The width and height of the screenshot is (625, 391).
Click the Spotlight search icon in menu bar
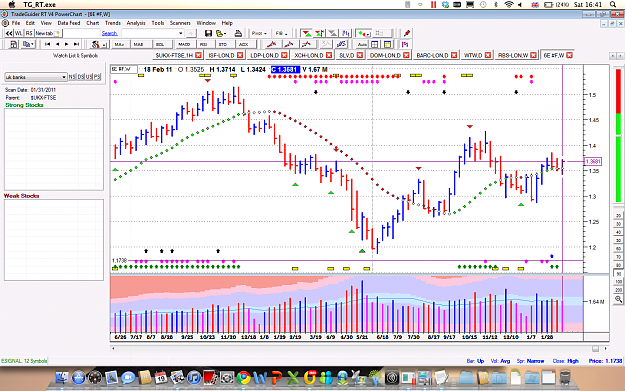click(x=613, y=4)
